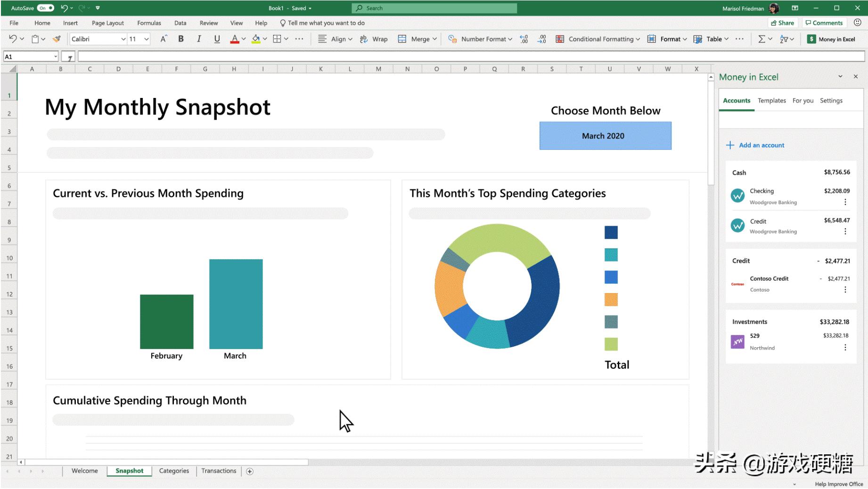
Task: Select the yellow fill color swatch
Action: [257, 43]
